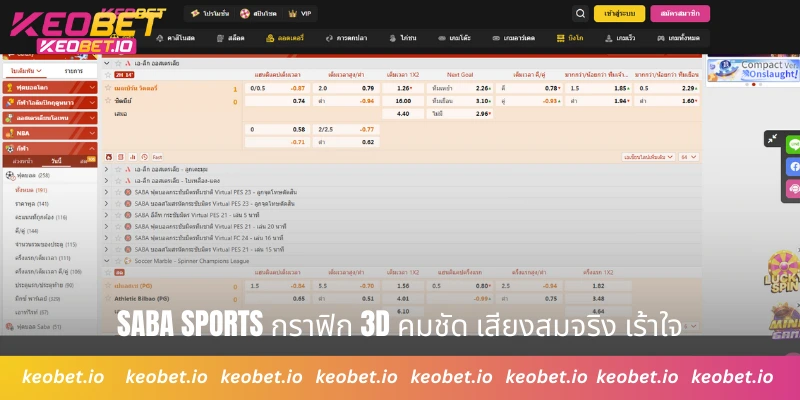The image size is (800, 400).
Task: Open the scoreboard icon in match toolbar
Action: click(x=120, y=157)
